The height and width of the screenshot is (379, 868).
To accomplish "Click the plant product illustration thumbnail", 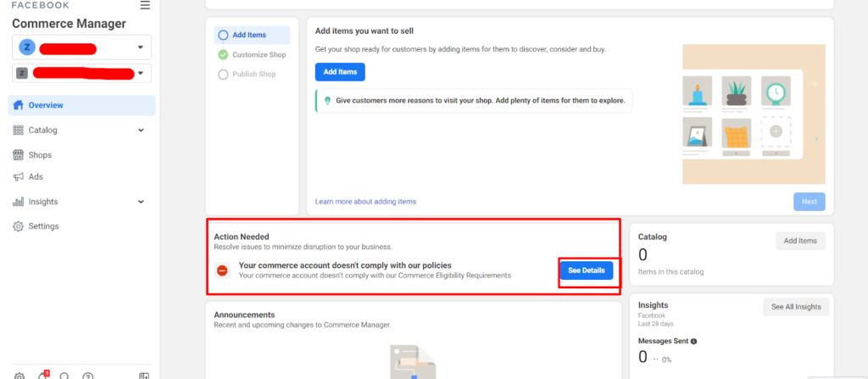I will point(737,92).
